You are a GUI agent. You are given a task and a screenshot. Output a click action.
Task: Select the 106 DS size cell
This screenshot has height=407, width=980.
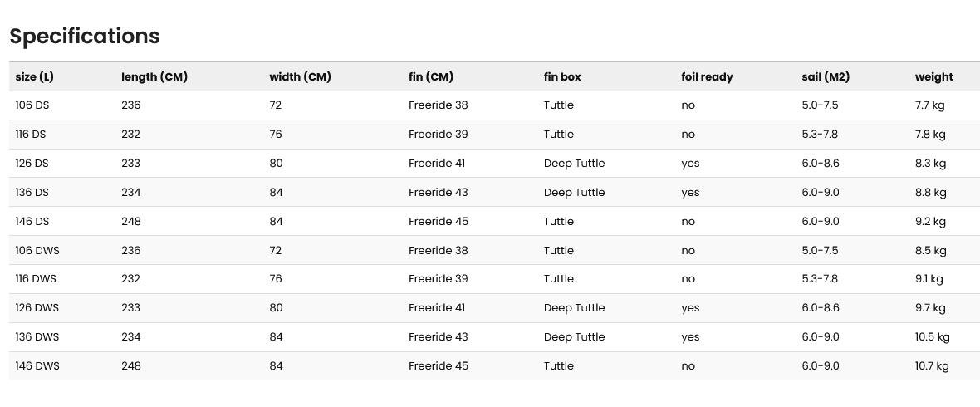point(32,105)
